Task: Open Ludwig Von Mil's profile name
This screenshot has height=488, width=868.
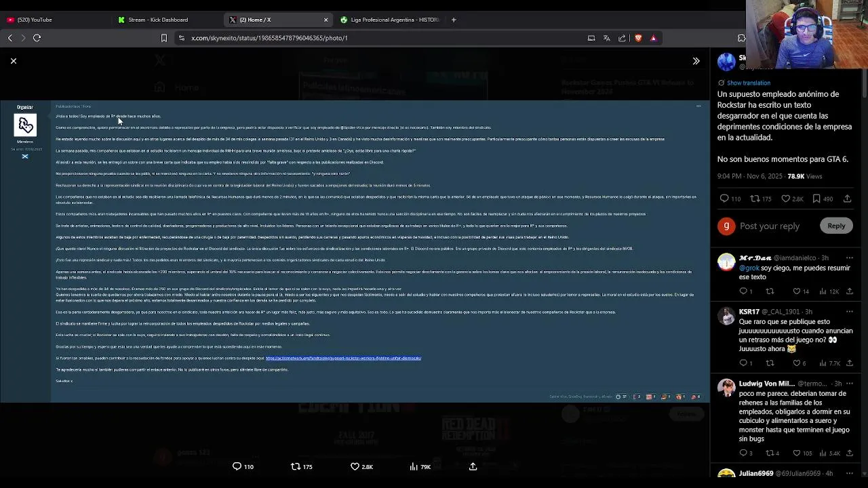Action: [x=766, y=384]
